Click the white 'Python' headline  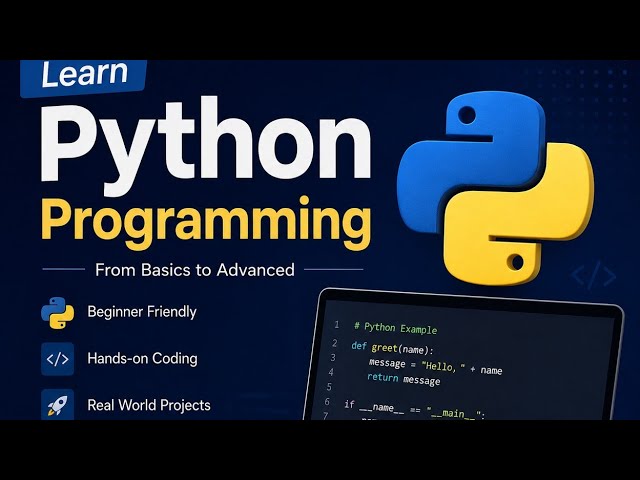pyautogui.click(x=206, y=144)
